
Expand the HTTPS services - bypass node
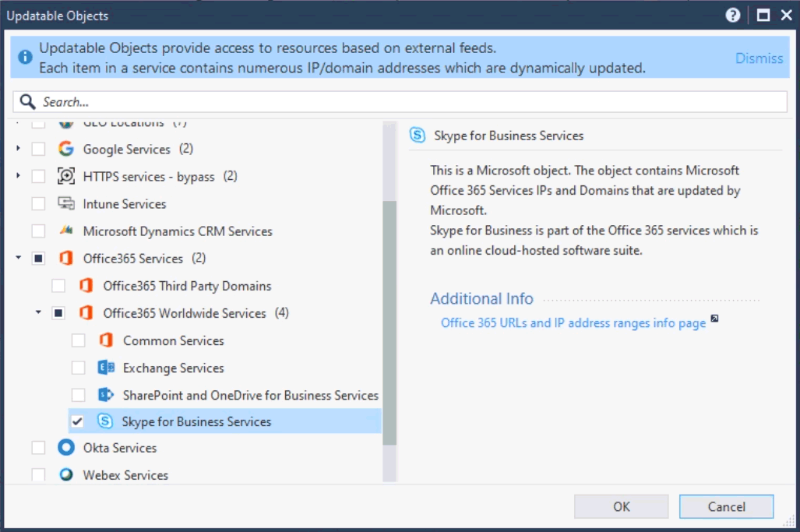point(19,175)
